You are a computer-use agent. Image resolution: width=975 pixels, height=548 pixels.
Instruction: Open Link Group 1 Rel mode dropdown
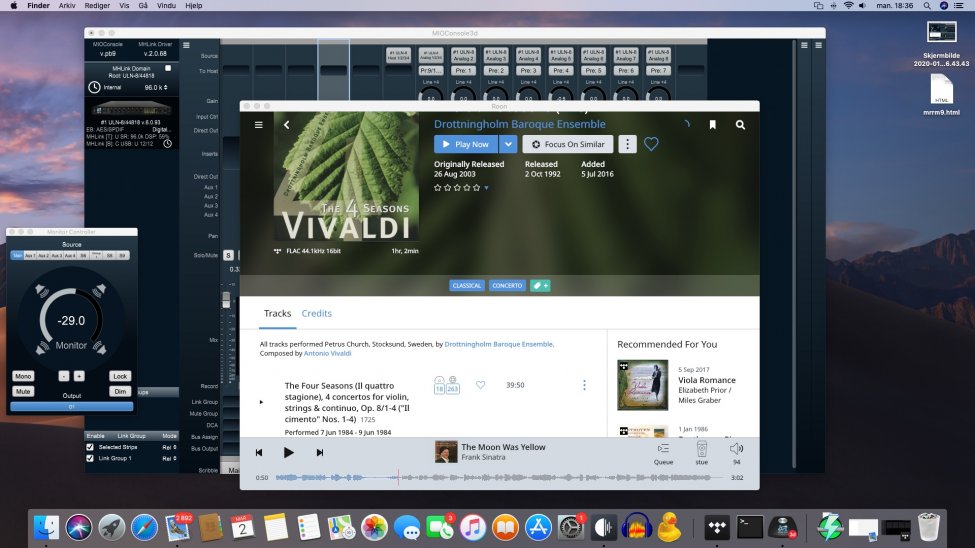click(x=169, y=458)
